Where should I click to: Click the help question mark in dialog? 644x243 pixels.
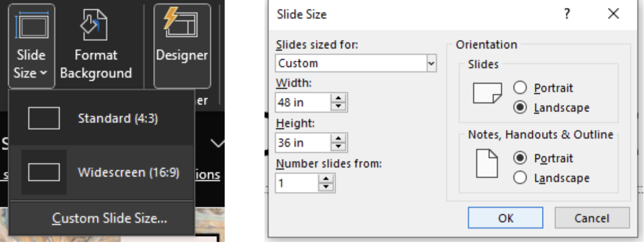click(x=567, y=14)
